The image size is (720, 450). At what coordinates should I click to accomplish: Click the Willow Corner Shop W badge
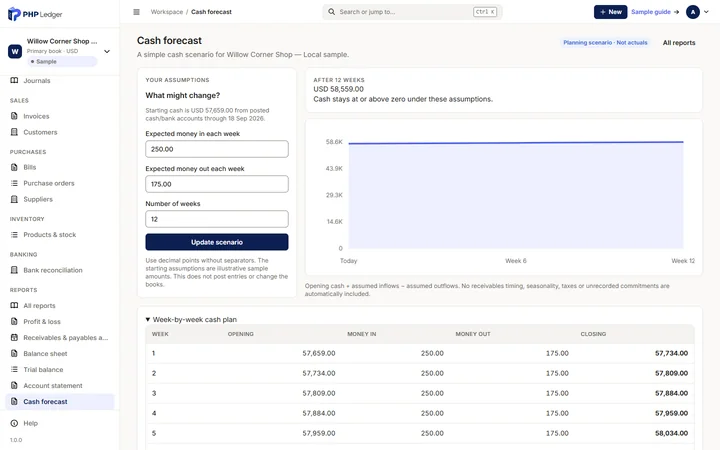click(x=15, y=51)
